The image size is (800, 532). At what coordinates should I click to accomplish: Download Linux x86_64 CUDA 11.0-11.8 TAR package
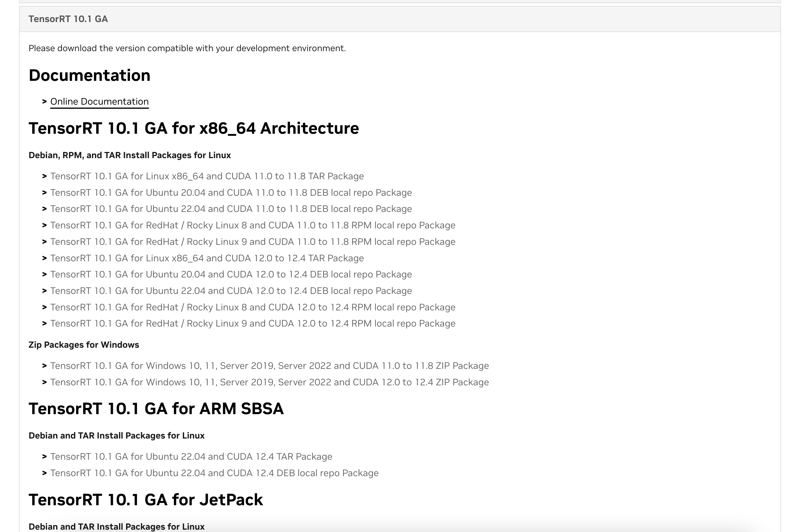click(207, 176)
